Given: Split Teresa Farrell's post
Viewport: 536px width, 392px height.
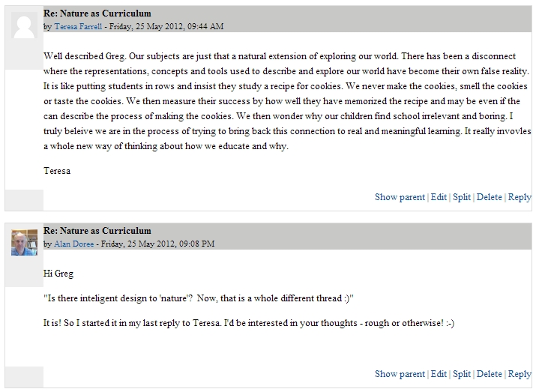Looking at the screenshot, I should 462,197.
